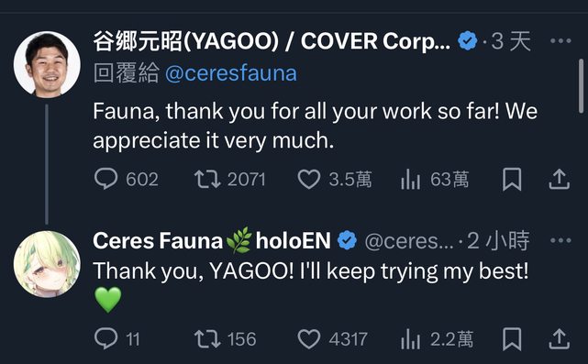Image resolution: width=588 pixels, height=364 pixels.
Task: Click the vertical scrollbar thumb
Action: click(x=582, y=85)
